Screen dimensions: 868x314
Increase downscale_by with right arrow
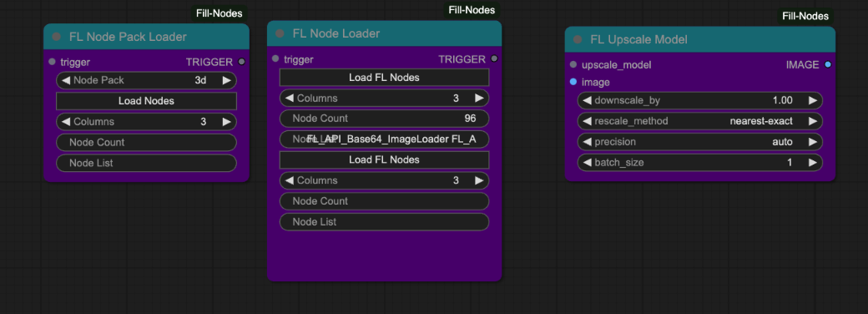pos(813,100)
